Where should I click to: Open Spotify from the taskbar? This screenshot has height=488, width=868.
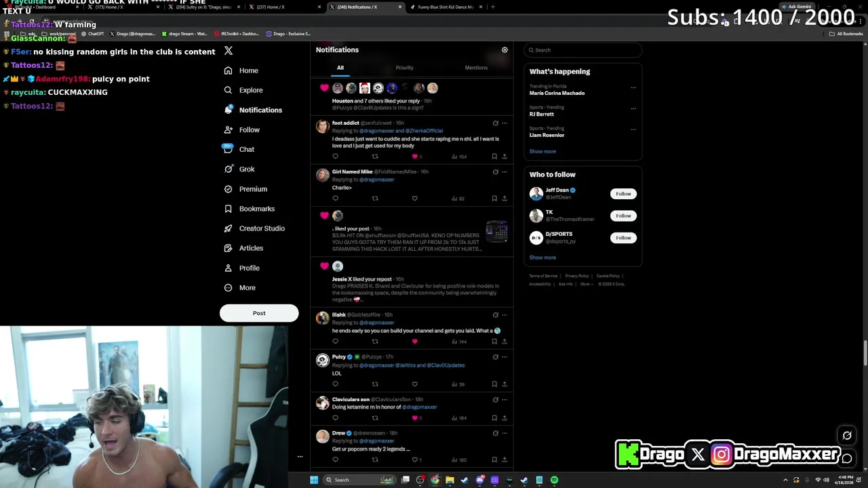554,480
